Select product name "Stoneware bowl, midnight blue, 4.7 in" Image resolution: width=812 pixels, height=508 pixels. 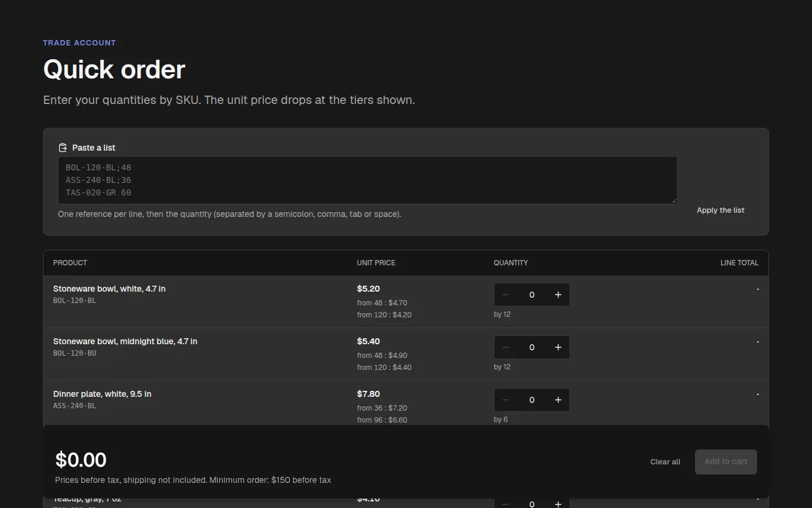pos(125,341)
